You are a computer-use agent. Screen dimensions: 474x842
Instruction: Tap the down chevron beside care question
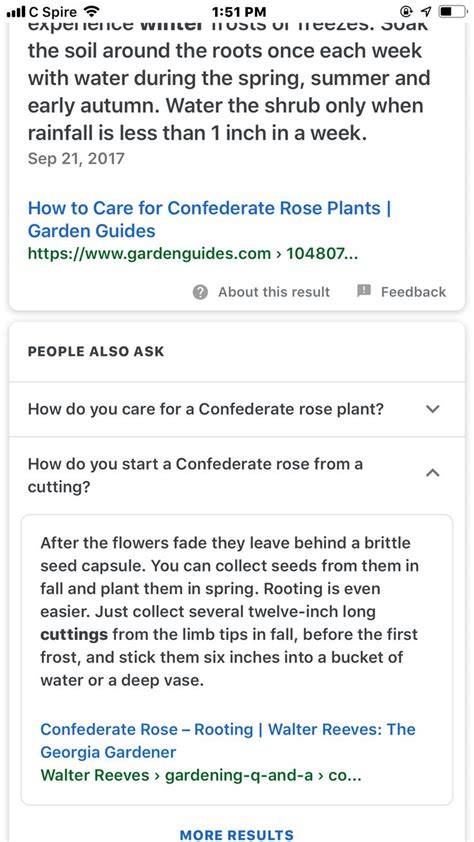(433, 410)
